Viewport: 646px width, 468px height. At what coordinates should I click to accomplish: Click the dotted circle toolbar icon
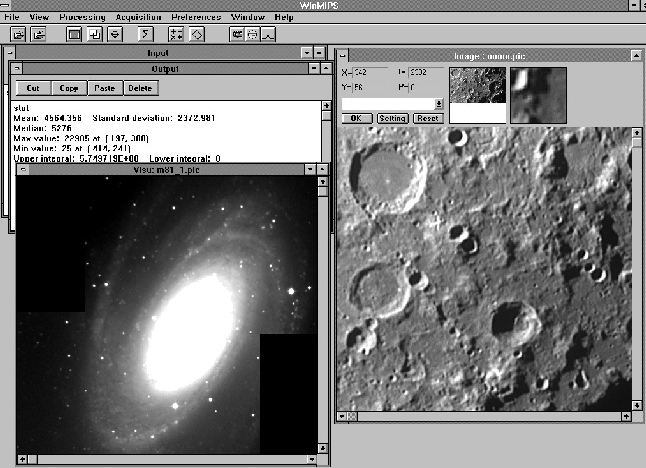pos(252,34)
